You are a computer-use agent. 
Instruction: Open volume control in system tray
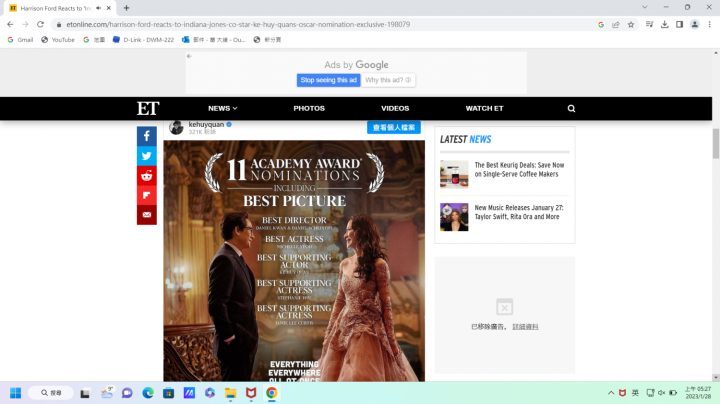coord(661,393)
